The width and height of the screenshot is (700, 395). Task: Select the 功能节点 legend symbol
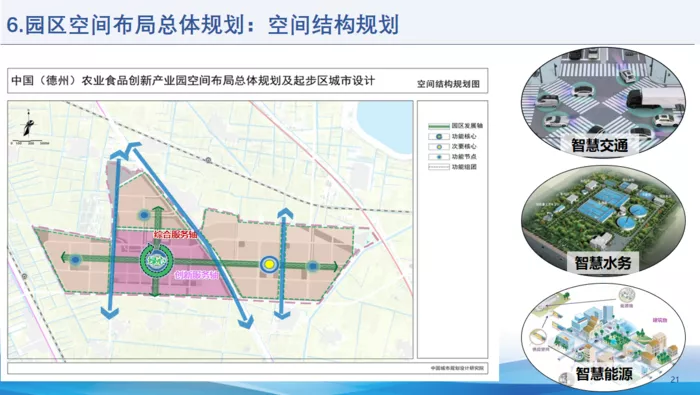coord(439,157)
